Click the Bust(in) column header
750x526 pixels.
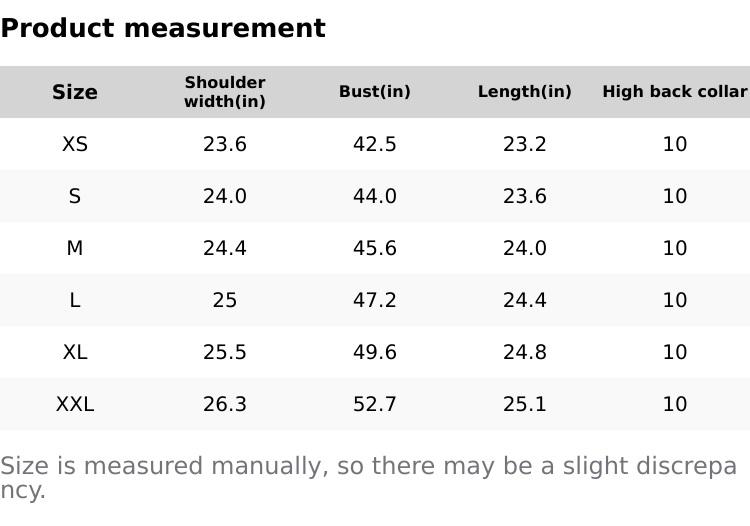375,92
